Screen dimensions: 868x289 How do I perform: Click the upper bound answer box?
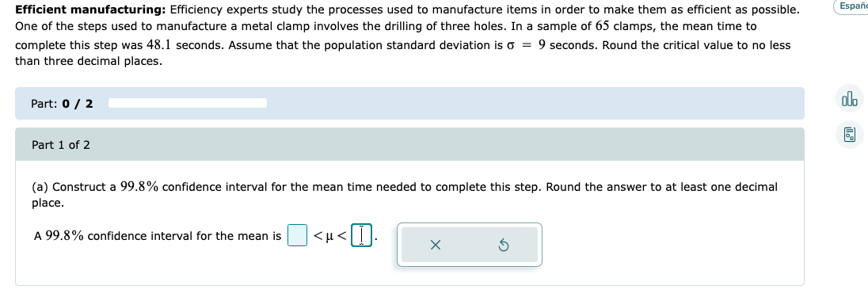click(361, 235)
